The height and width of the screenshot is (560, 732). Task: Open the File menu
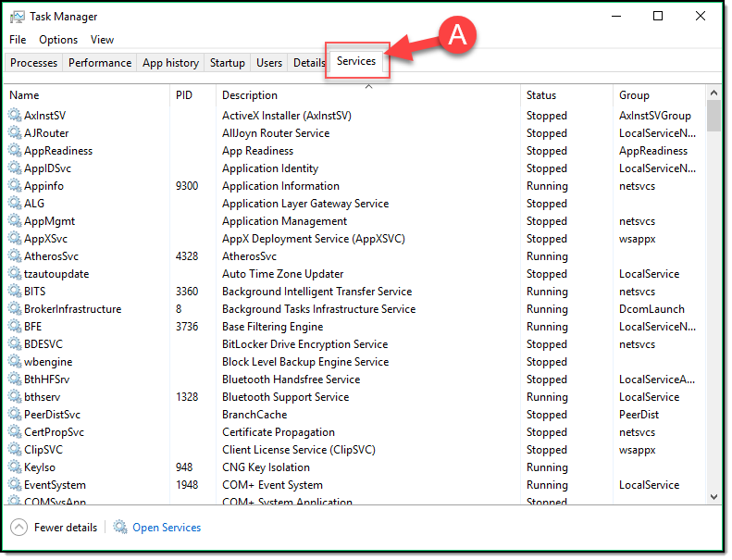[18, 40]
